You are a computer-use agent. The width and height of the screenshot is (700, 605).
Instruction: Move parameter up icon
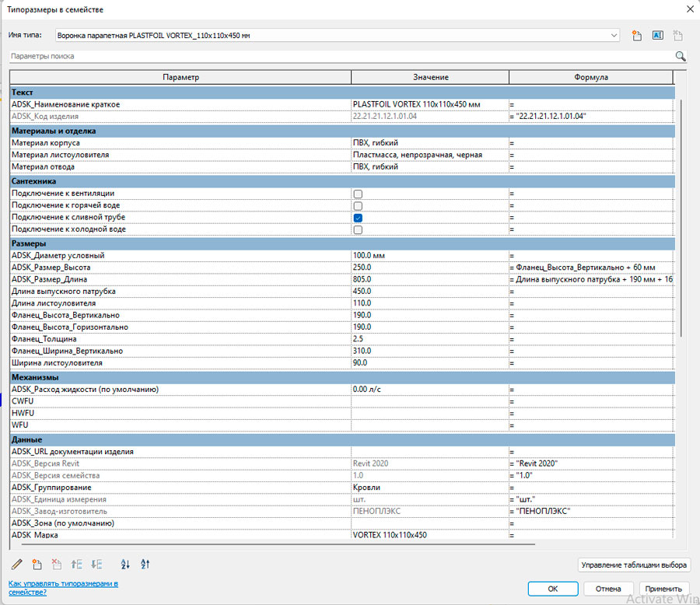76,565
